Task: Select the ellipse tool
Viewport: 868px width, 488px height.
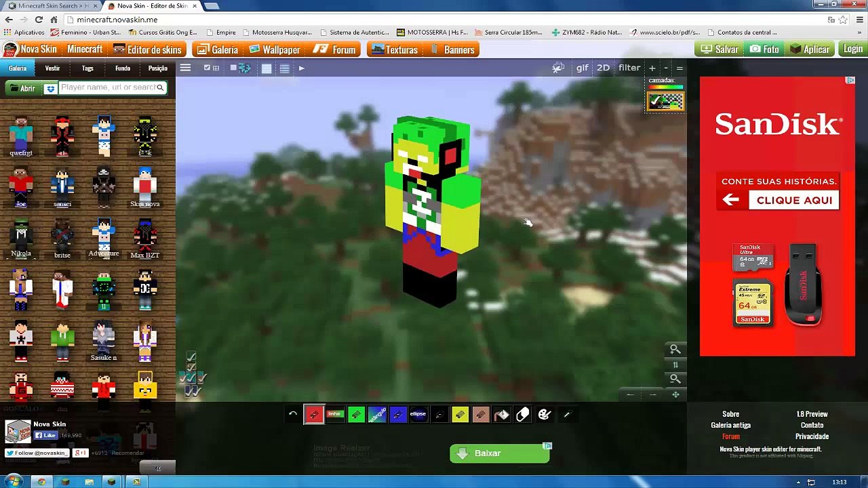Action: click(x=418, y=414)
